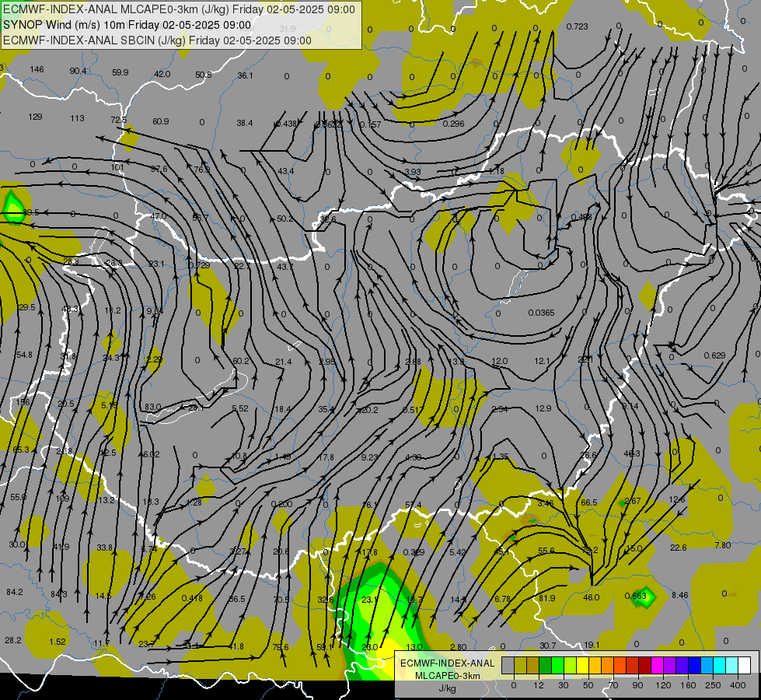The width and height of the screenshot is (761, 700).
Task: Click the 120 tick label in the legend
Action: (663, 685)
